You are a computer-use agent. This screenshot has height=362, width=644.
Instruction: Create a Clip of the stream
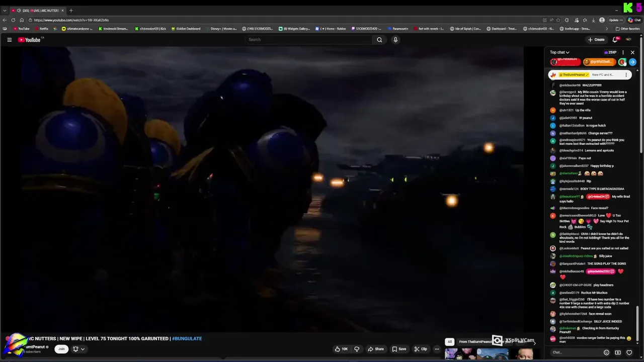point(421,349)
